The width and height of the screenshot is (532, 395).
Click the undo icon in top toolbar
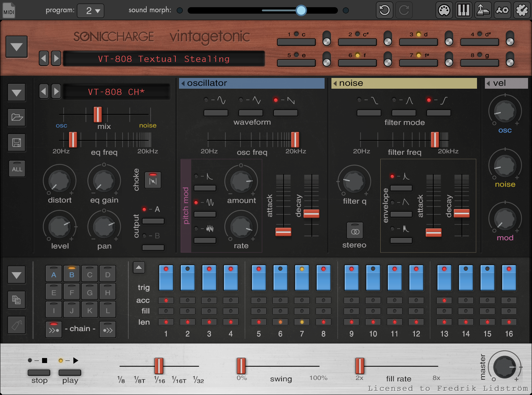point(384,10)
